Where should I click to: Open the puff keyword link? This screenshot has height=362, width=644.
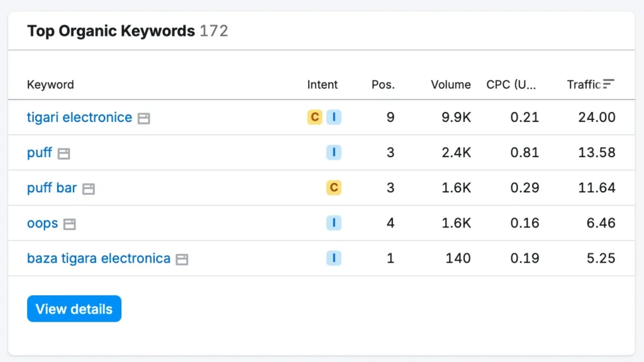click(x=40, y=153)
